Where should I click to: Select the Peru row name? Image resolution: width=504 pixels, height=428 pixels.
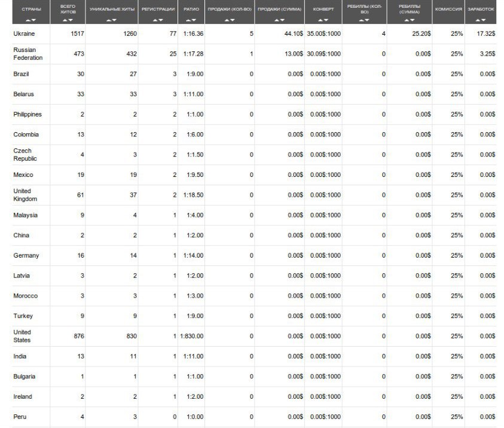point(20,417)
